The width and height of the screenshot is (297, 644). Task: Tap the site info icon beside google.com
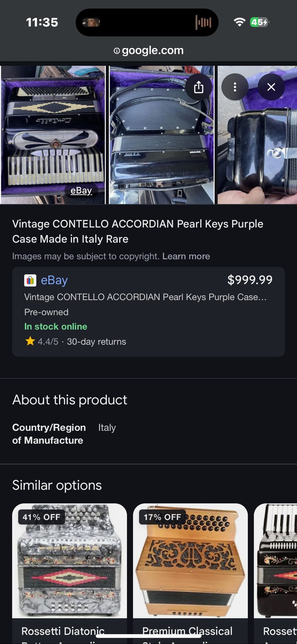click(117, 51)
